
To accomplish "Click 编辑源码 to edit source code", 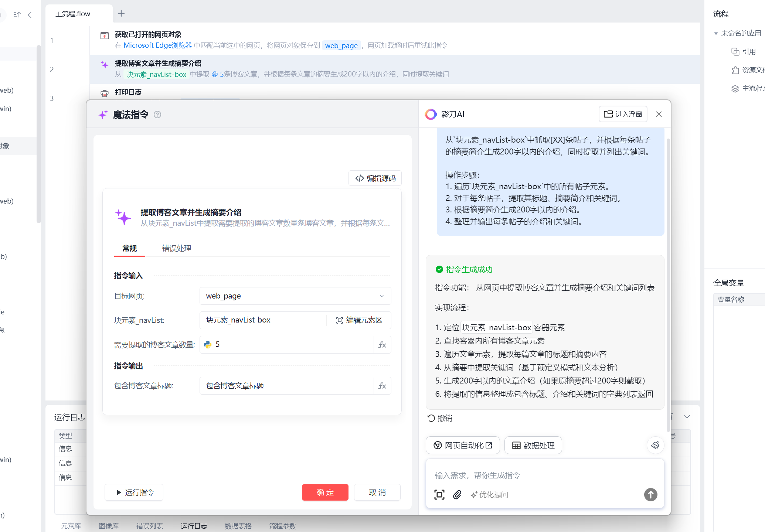I will click(375, 178).
